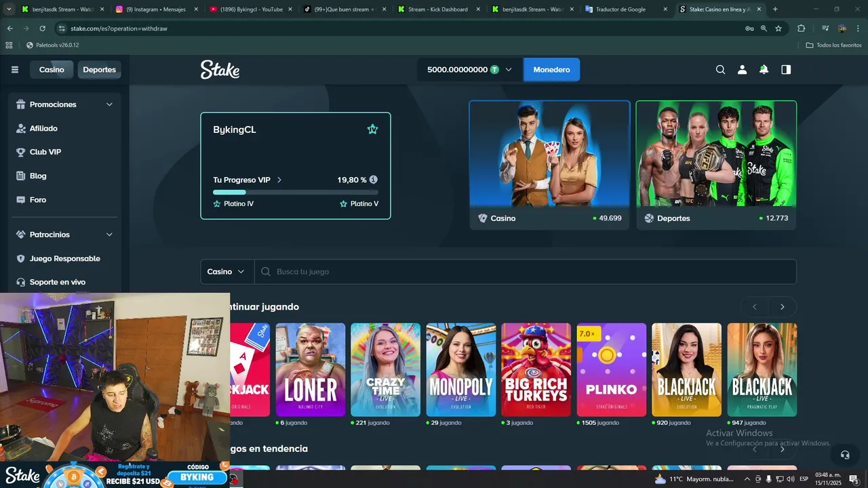Expand the Promociones section

point(109,104)
